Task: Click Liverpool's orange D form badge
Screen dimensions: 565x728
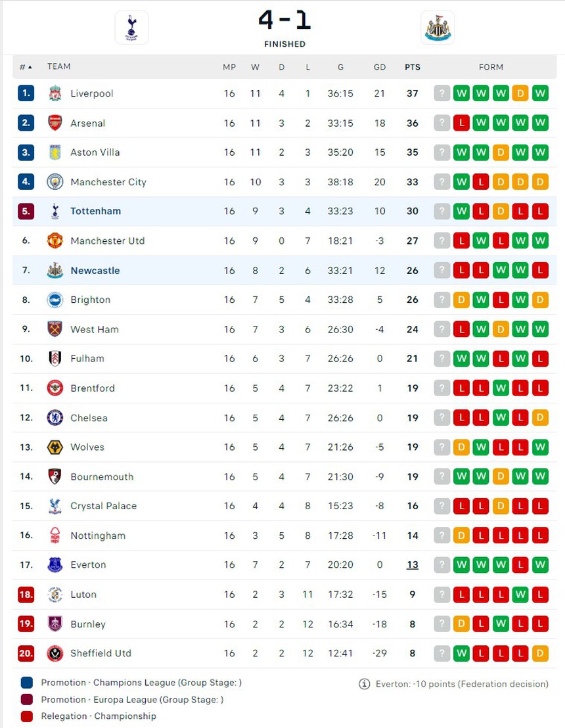Action: click(x=520, y=93)
